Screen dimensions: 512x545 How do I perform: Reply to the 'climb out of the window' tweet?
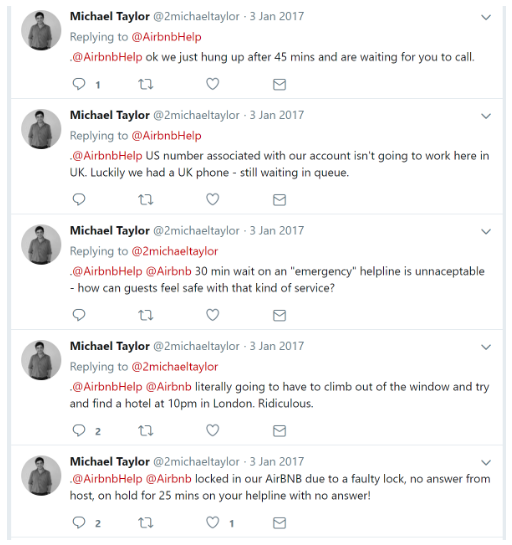click(79, 431)
